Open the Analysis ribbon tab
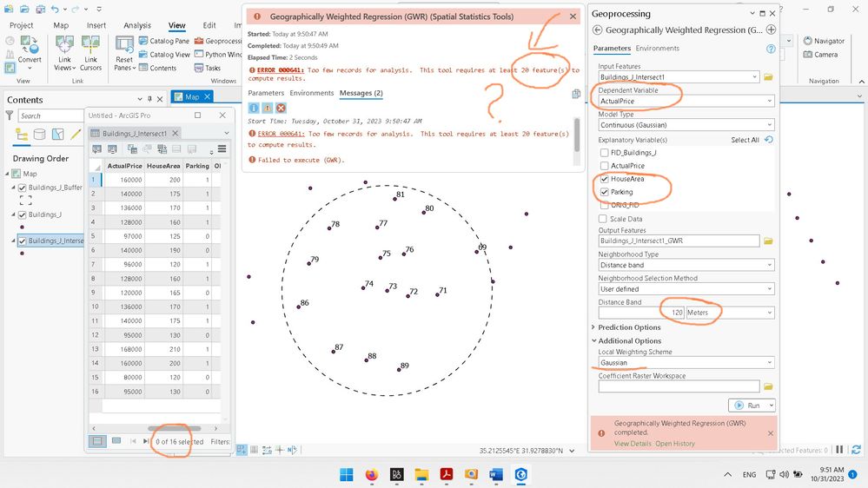Viewport: 868px width, 488px height. [137, 25]
